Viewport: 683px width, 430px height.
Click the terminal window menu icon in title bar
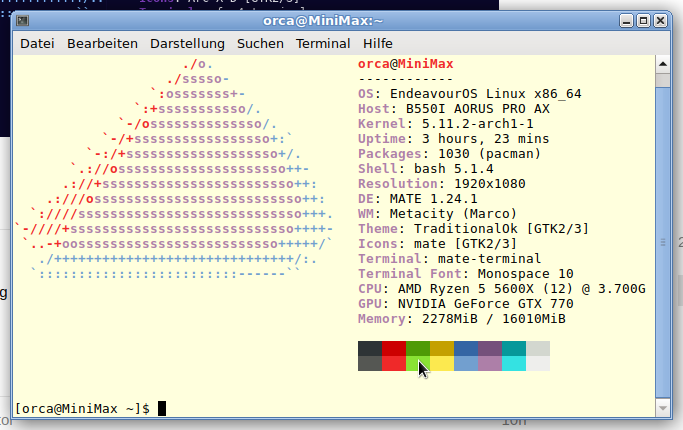tap(22, 20)
